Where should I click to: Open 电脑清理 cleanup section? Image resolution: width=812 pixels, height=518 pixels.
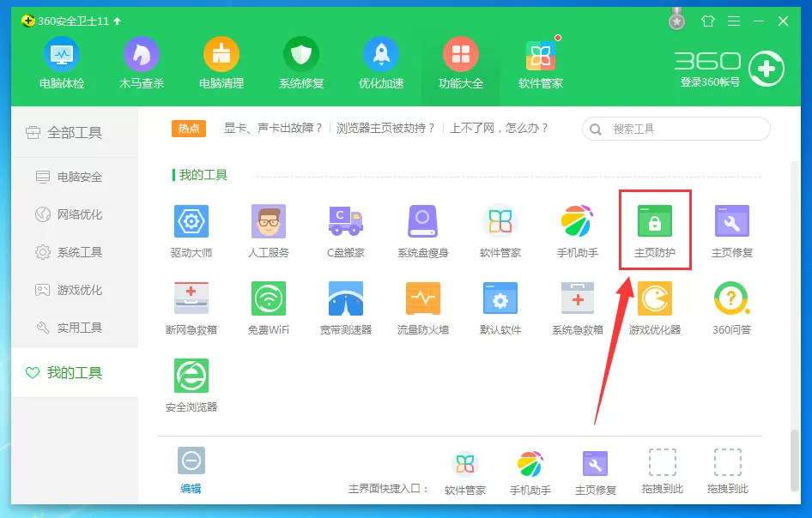(x=221, y=63)
